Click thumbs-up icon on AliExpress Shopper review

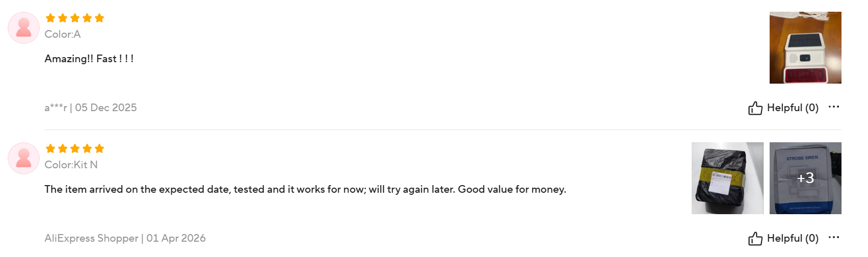755,239
